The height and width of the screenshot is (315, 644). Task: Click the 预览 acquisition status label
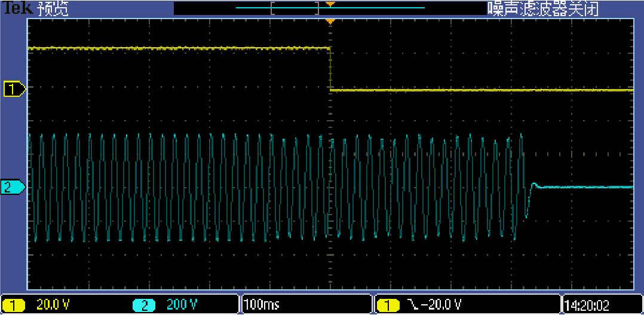click(x=53, y=8)
